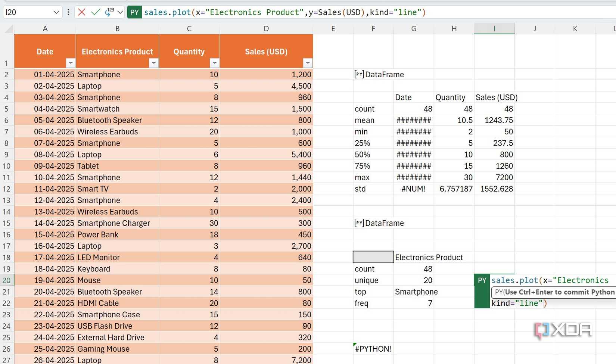Select the HDMI Cable cell

click(117, 303)
